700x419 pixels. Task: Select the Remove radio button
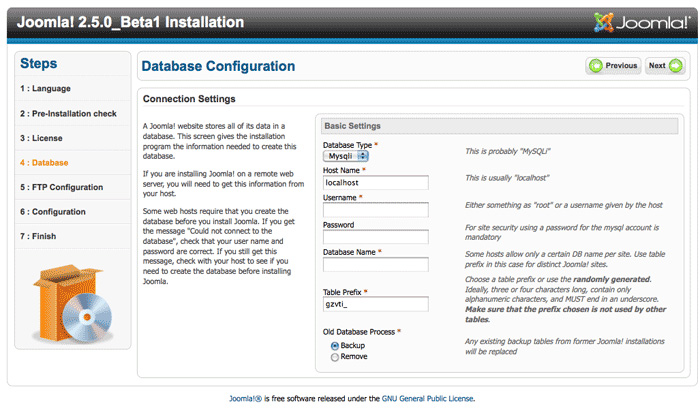pos(335,357)
